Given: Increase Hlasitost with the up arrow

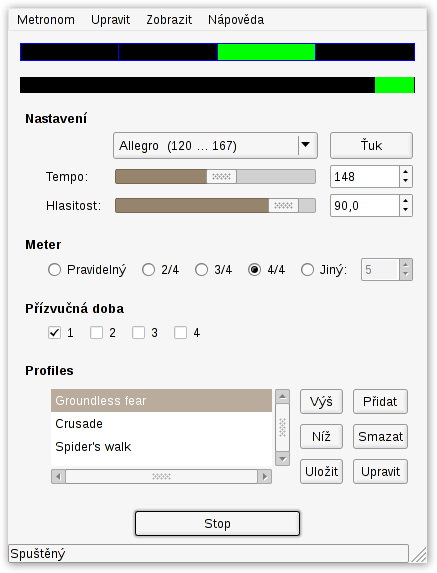Looking at the screenshot, I should coord(406,201).
